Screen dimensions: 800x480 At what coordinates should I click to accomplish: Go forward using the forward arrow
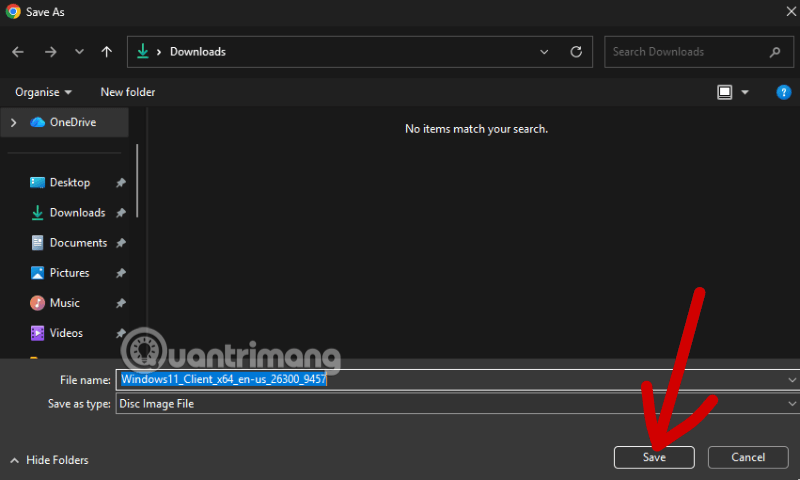[50, 52]
